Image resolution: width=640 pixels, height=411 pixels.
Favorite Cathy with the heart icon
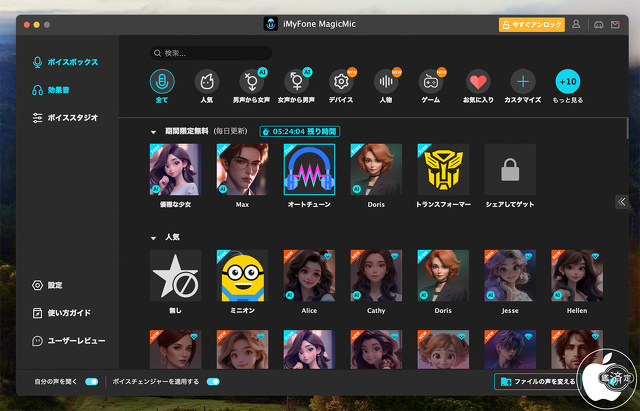pyautogui.click(x=395, y=256)
